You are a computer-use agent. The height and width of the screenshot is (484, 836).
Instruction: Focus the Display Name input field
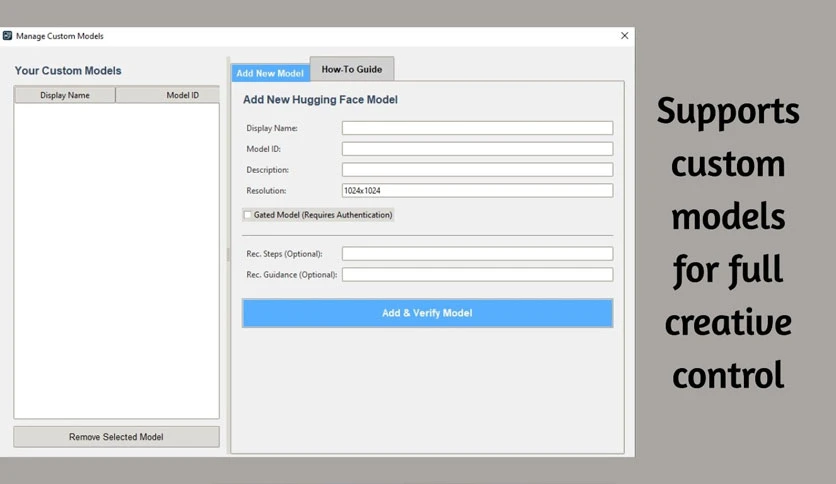click(x=477, y=128)
